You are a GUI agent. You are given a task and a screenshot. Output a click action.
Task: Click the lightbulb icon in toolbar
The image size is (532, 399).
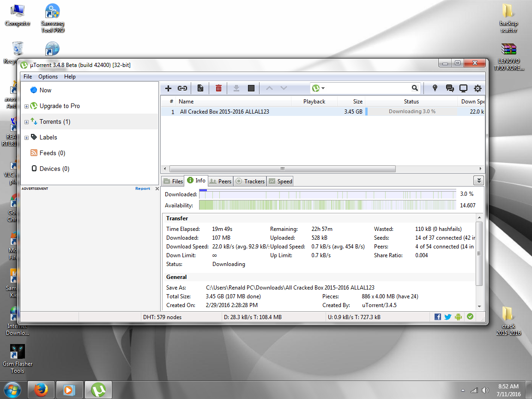(435, 88)
